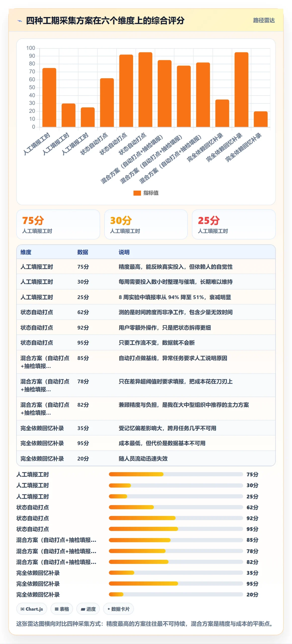Click the footer summary beginning 这张雷达图横向对比
Image resolution: width=292 pixels, height=644 pixels.
click(145, 624)
